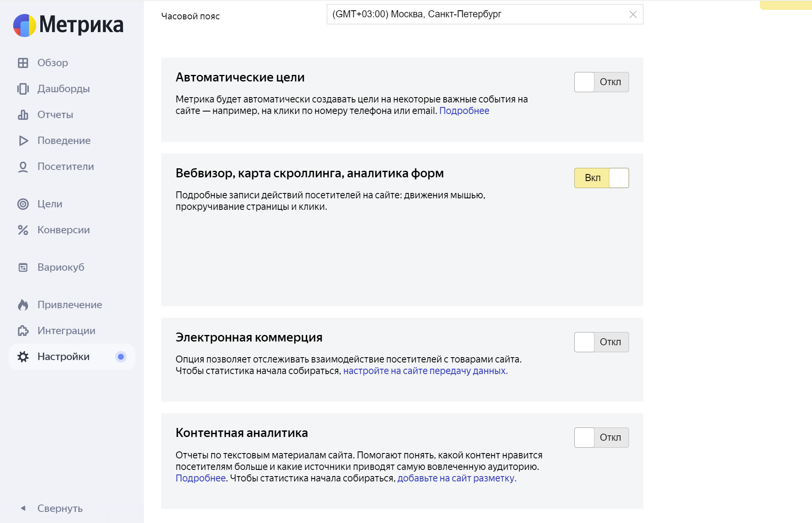
Task: Switch on Электронная коммерция toggle
Action: point(601,342)
